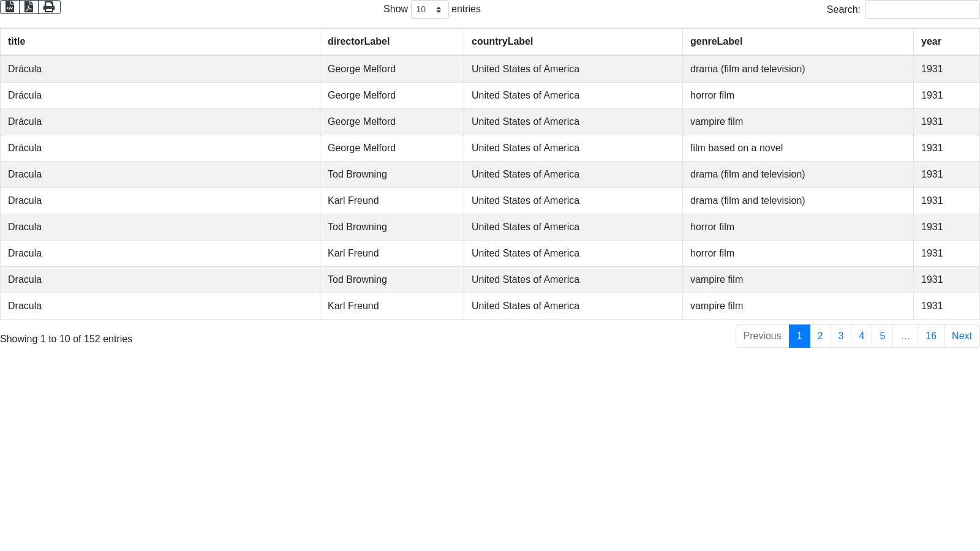980x551 pixels.
Task: Jump to last page 16
Action: (x=930, y=336)
